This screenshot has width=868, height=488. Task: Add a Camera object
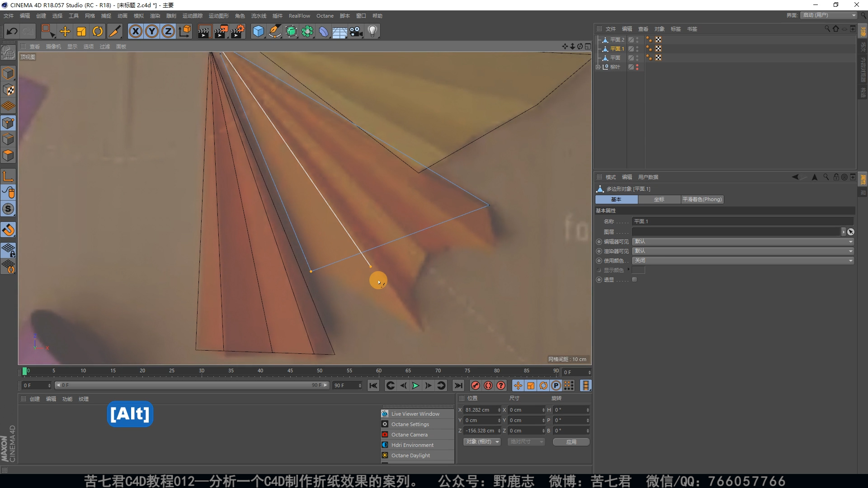tap(356, 31)
